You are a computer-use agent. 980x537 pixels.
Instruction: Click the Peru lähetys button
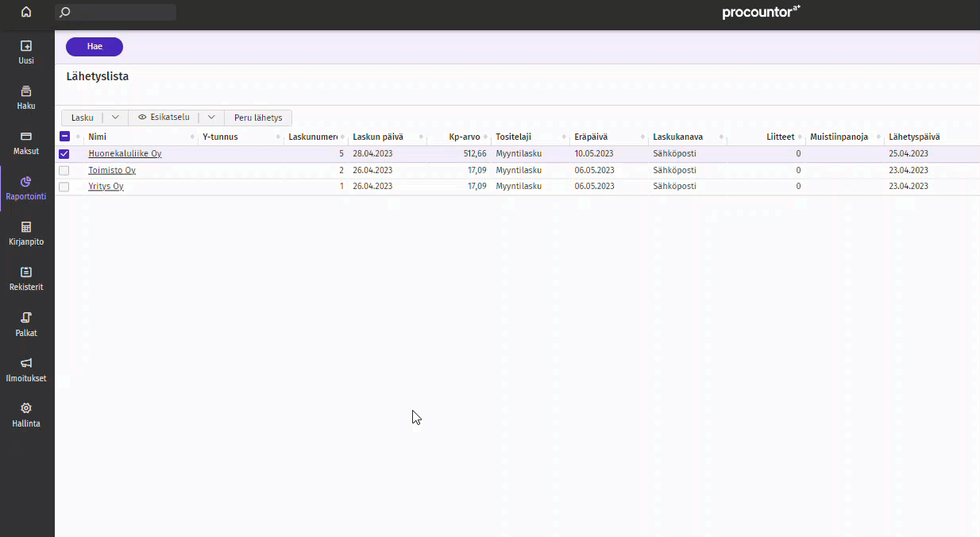(258, 118)
